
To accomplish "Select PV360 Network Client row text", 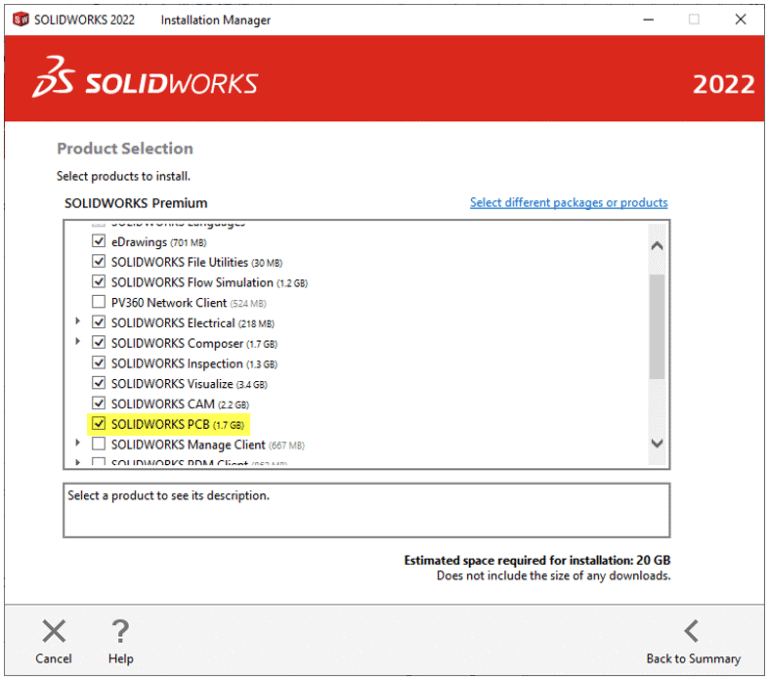I will (x=189, y=303).
